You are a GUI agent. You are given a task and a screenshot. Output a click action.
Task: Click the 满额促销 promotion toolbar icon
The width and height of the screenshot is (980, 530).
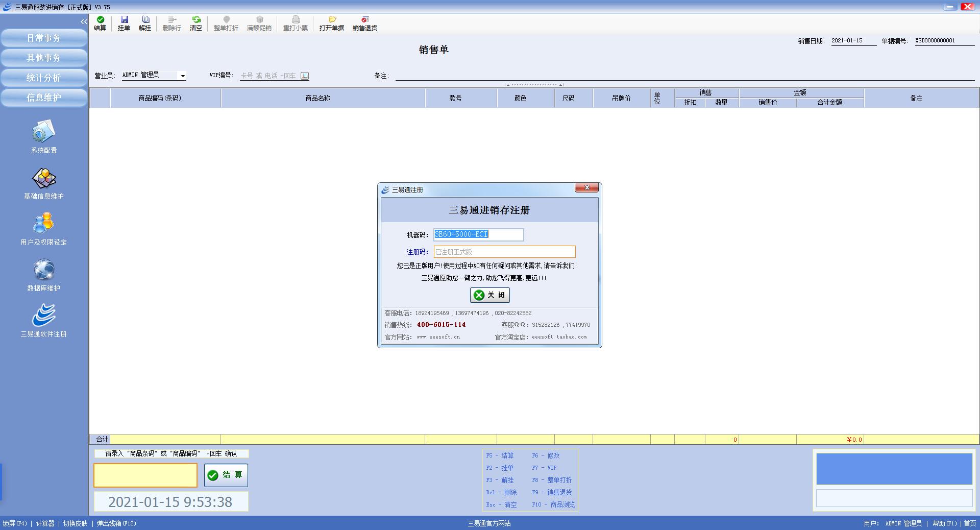[x=259, y=23]
